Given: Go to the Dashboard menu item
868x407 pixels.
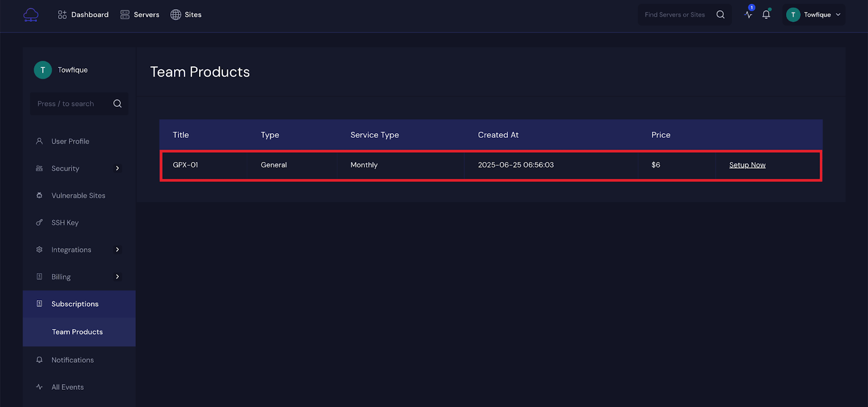Looking at the screenshot, I should click(x=84, y=15).
